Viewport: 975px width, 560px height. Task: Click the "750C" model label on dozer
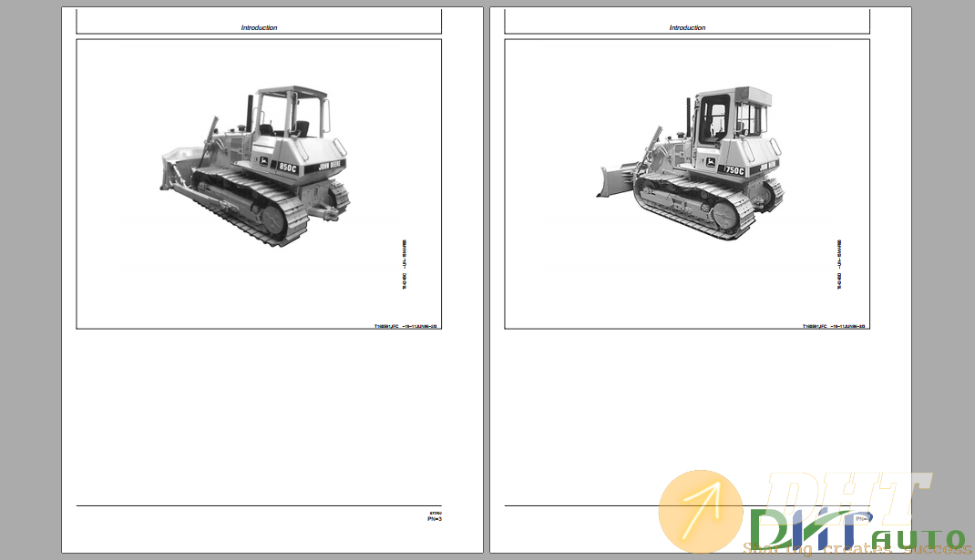(734, 170)
